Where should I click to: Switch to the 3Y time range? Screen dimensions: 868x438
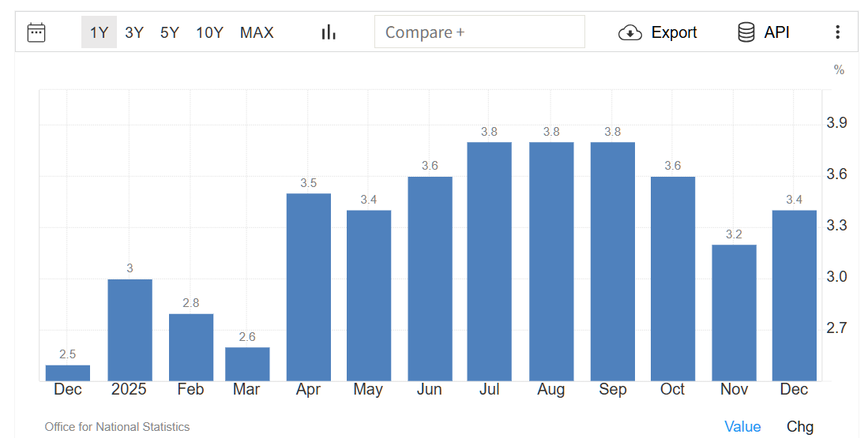click(134, 32)
